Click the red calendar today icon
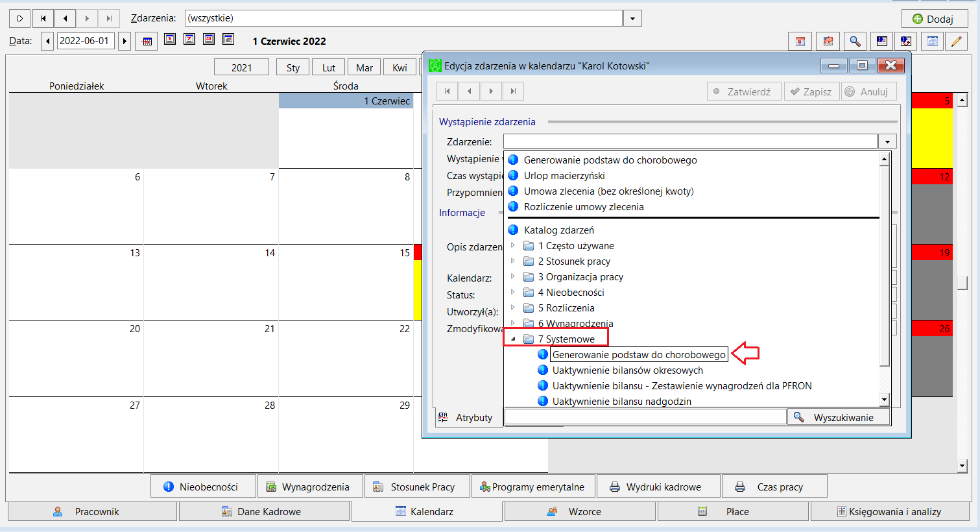Viewport: 980px width, 532px height. point(800,41)
